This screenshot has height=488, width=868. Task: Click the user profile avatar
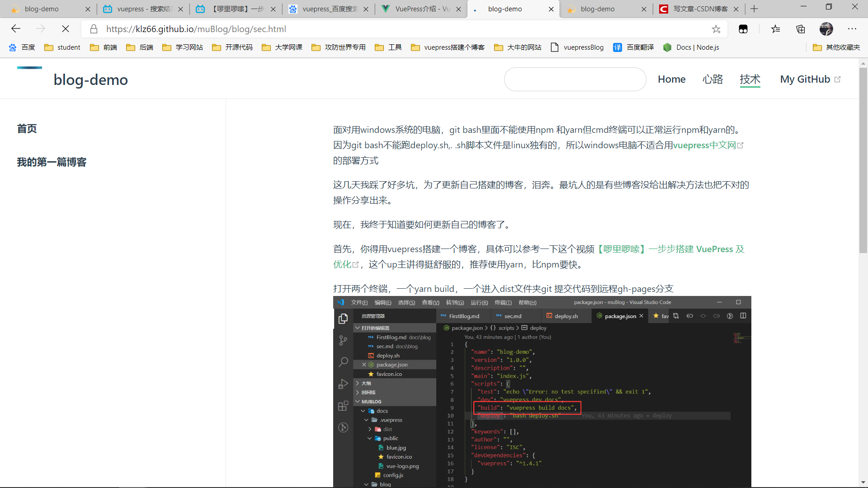826,29
